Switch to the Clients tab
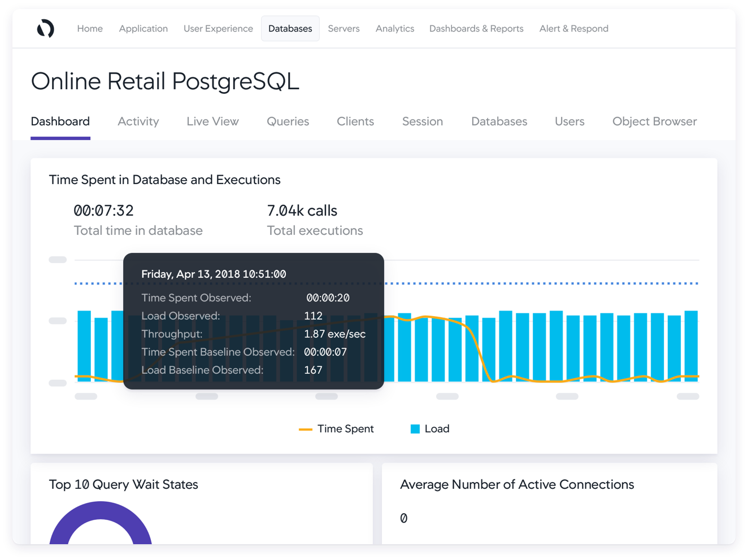 pyautogui.click(x=355, y=121)
